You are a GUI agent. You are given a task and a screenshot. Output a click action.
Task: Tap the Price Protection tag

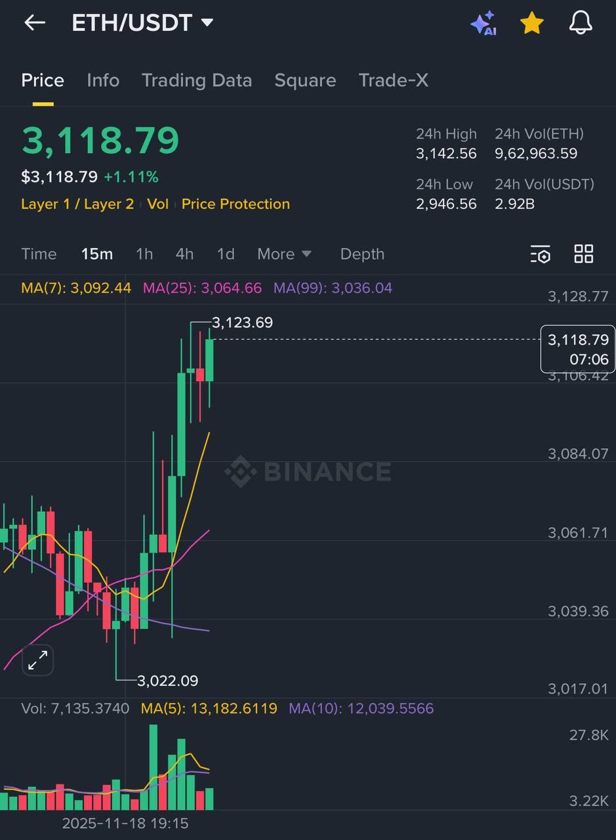[236, 204]
